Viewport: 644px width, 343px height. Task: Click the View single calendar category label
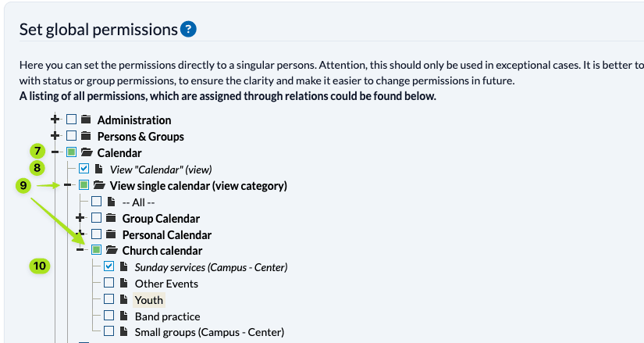[x=198, y=186]
